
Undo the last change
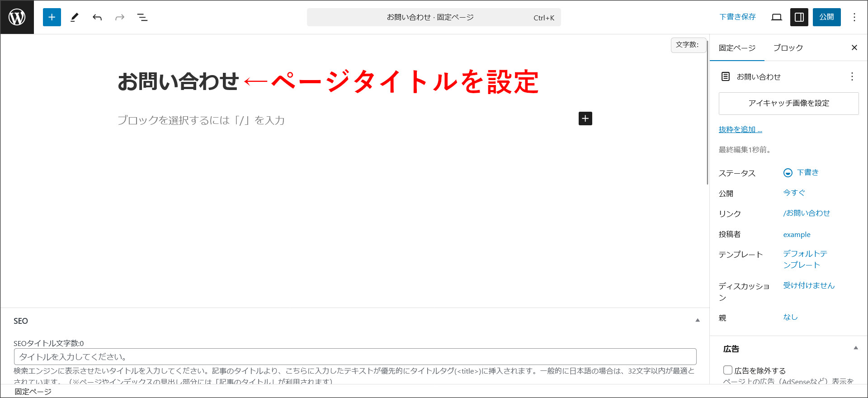coord(97,17)
